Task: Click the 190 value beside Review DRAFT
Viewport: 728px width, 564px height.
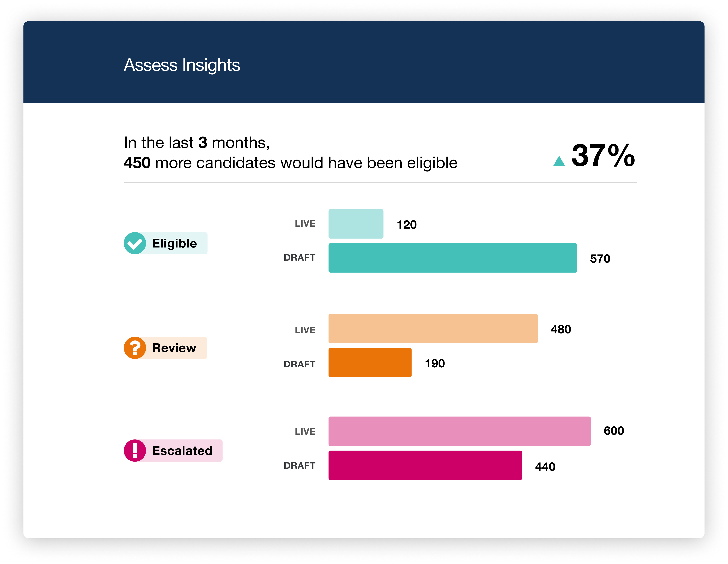Action: point(435,363)
